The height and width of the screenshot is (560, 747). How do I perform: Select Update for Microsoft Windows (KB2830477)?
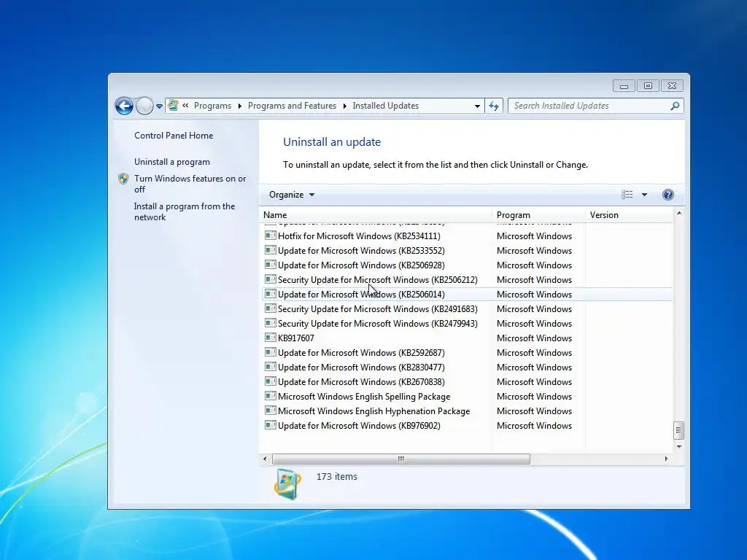pos(361,367)
